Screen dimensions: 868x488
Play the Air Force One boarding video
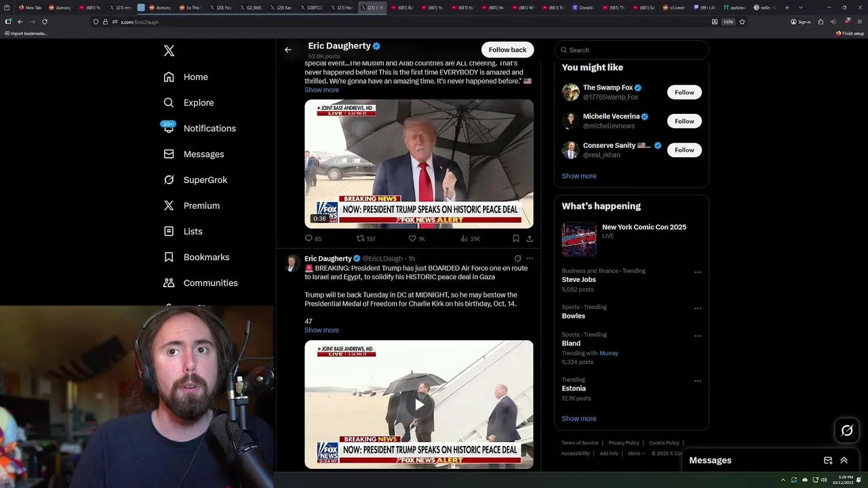[x=419, y=405]
